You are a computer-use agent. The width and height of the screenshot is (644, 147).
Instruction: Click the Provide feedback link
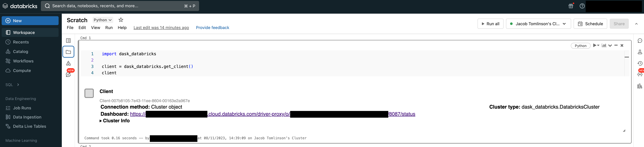213,27
